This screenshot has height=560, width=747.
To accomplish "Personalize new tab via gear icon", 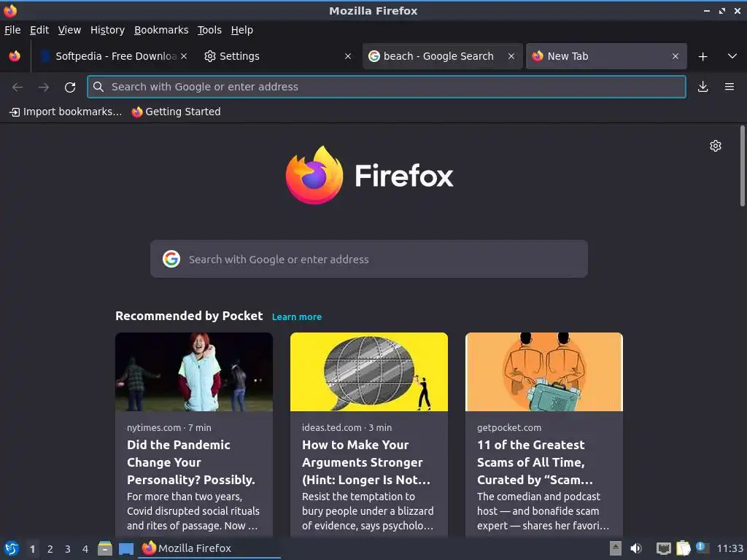I will coord(716,146).
